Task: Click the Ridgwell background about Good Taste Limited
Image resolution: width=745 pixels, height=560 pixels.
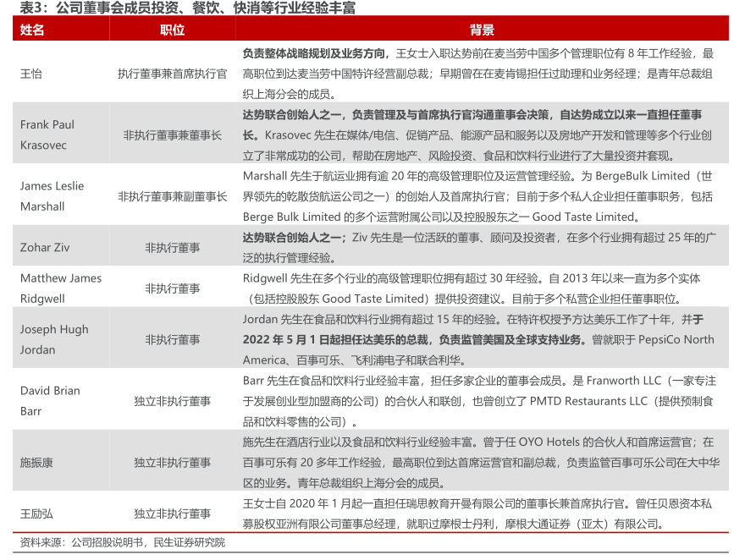Action: coord(472,288)
